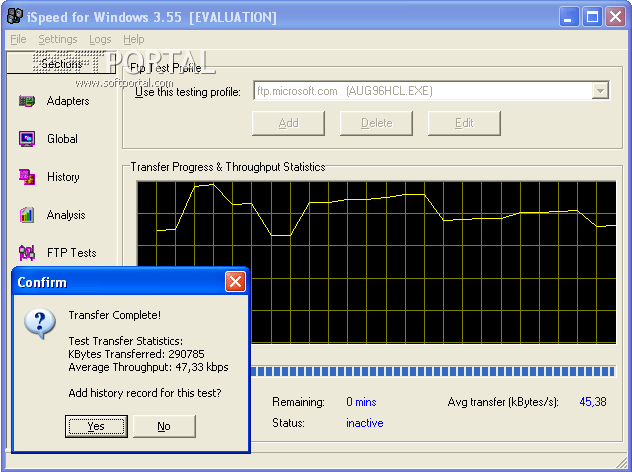Viewport: 632px width, 472px height.
Task: Click the Adapters label in sidebar
Action: [68, 101]
